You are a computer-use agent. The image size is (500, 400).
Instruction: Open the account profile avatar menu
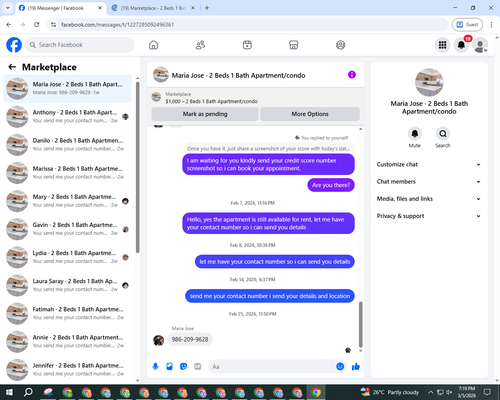[x=480, y=45]
